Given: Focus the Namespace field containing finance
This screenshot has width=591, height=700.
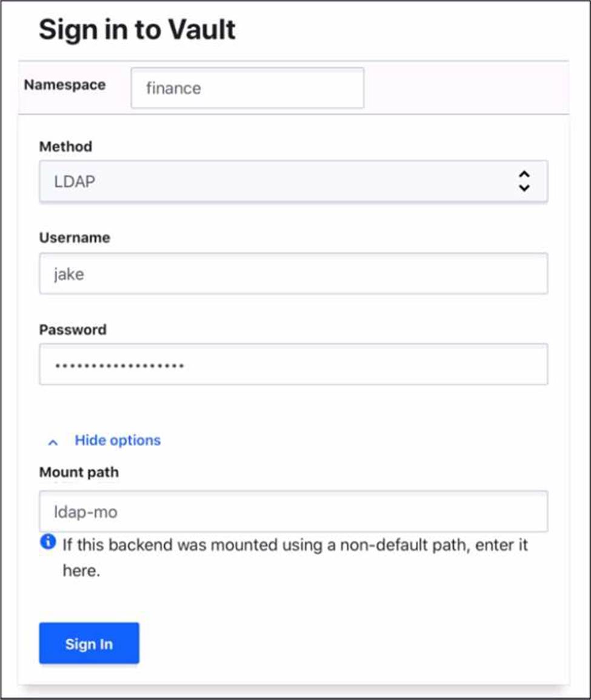Looking at the screenshot, I should tap(247, 88).
